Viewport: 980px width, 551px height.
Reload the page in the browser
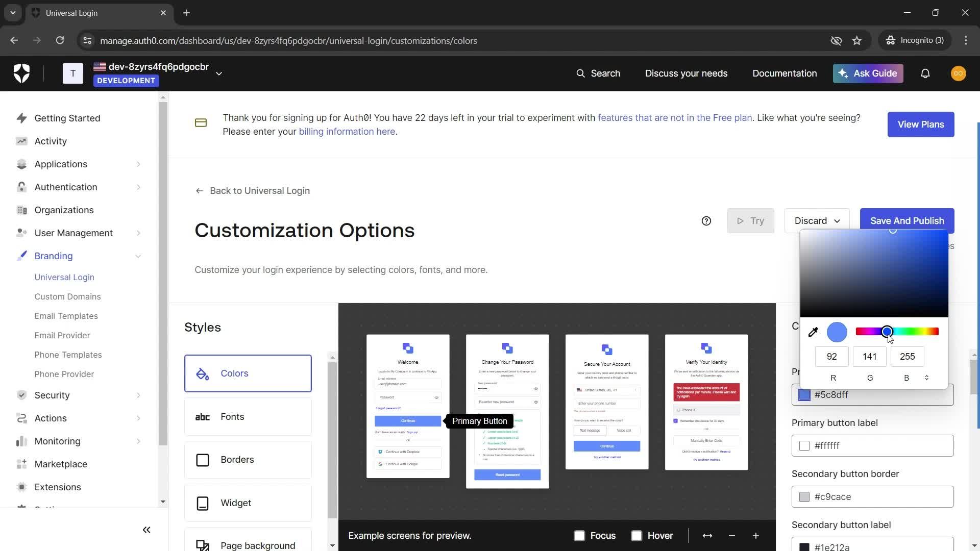[x=60, y=40]
